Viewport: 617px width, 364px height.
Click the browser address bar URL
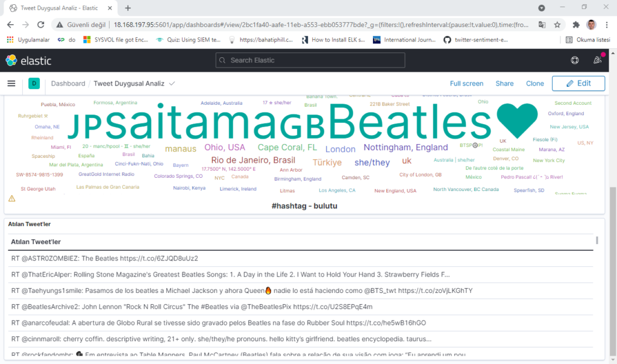(x=321, y=25)
